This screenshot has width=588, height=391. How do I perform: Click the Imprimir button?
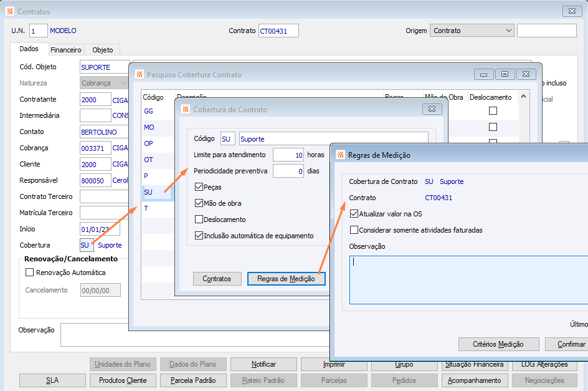pyautogui.click(x=334, y=365)
